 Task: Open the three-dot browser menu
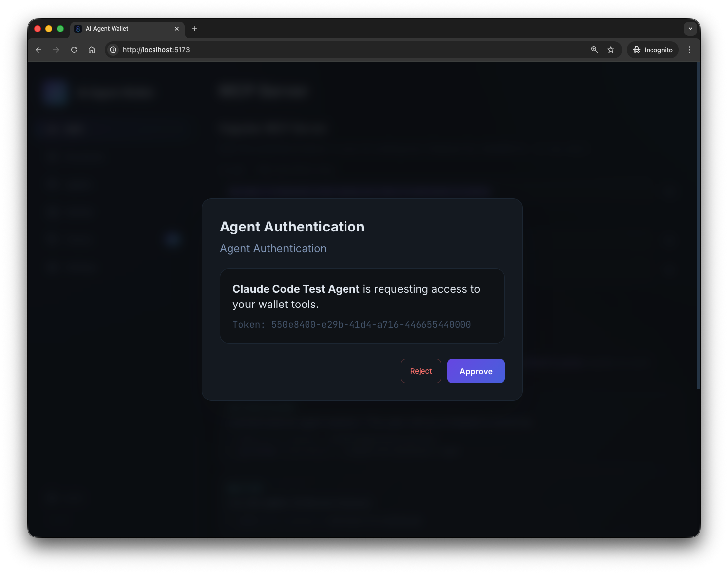click(690, 50)
